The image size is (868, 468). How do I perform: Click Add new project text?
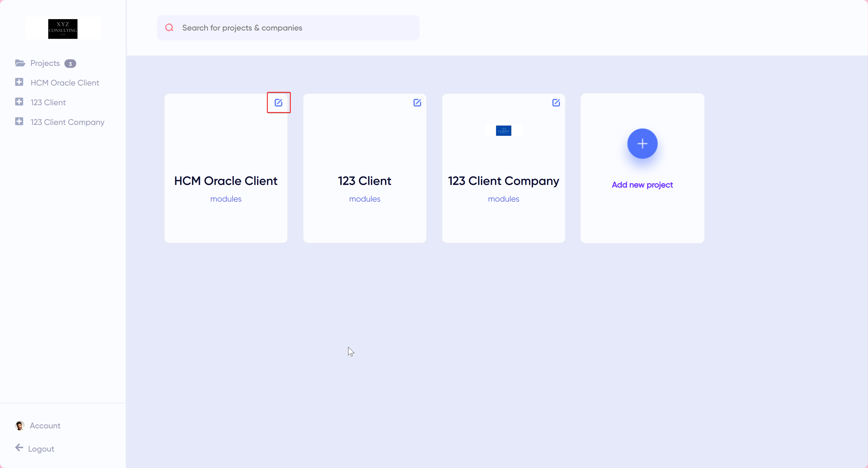642,185
